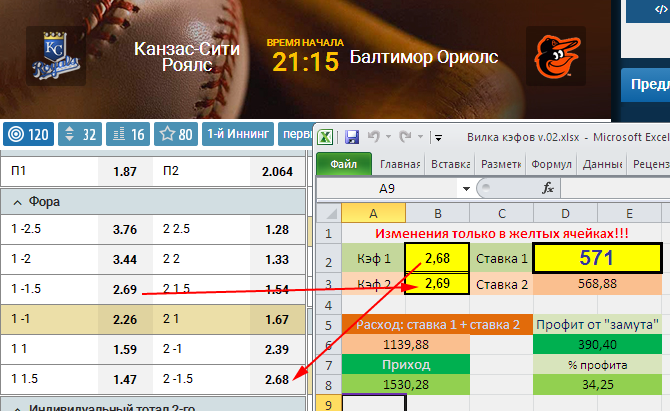Select the 1-й Иннинг market tab
670x411 pixels.
point(238,134)
